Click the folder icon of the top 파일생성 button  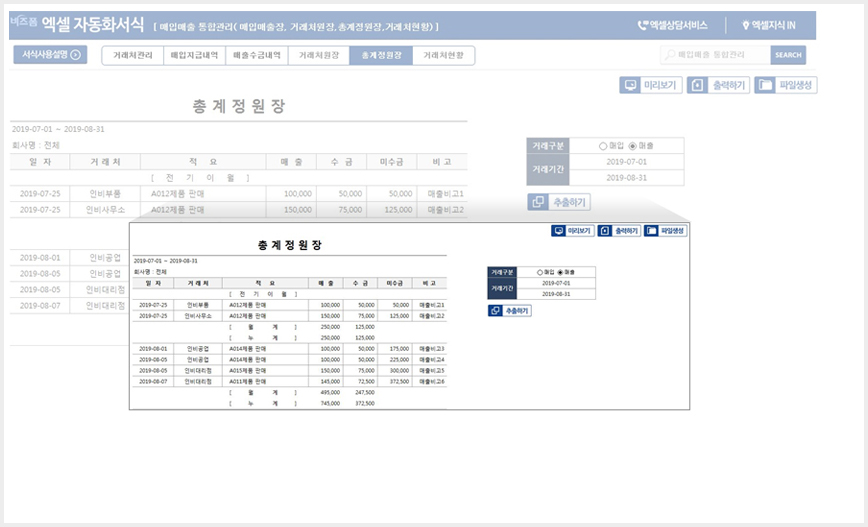tap(765, 85)
